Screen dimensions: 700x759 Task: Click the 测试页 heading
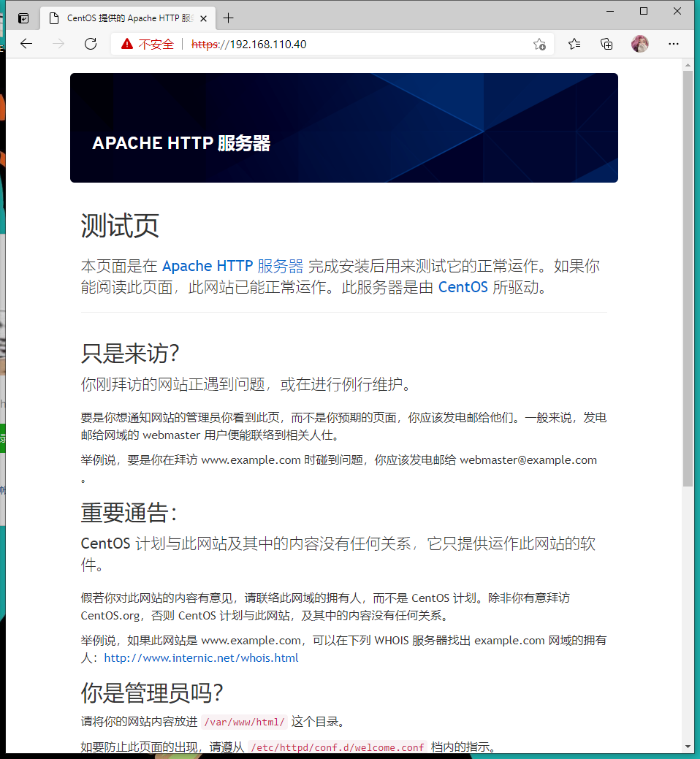point(120,226)
